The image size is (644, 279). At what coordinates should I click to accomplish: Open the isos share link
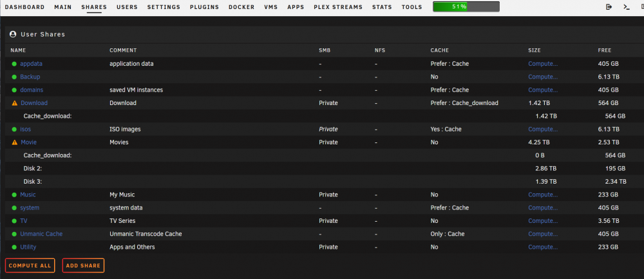click(26, 129)
